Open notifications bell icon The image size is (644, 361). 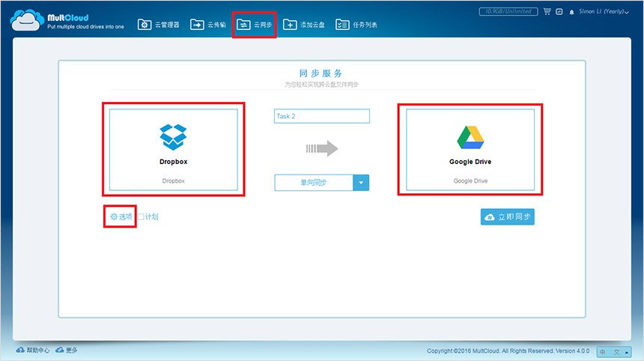(x=571, y=12)
